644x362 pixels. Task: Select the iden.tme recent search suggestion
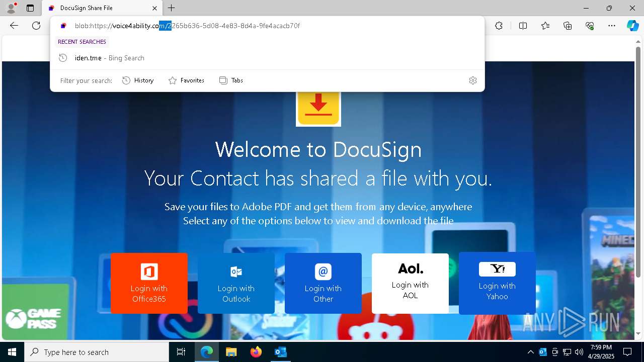267,58
